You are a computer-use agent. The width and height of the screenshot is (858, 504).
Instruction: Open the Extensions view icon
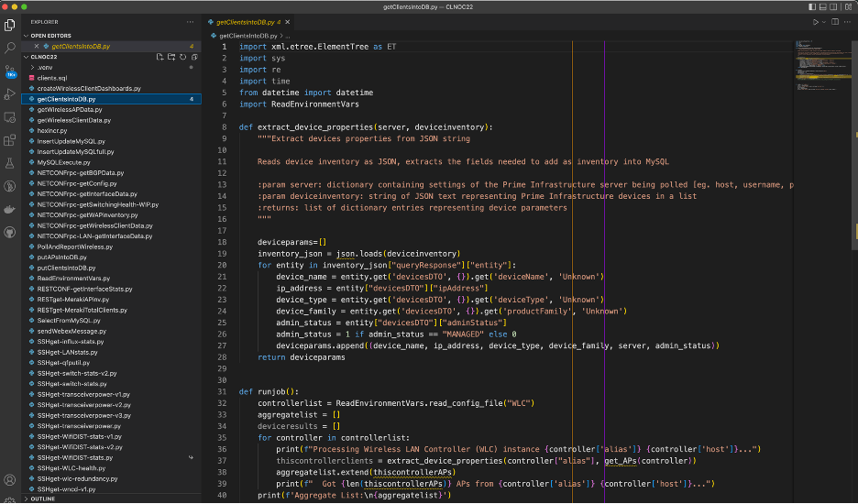[10, 140]
